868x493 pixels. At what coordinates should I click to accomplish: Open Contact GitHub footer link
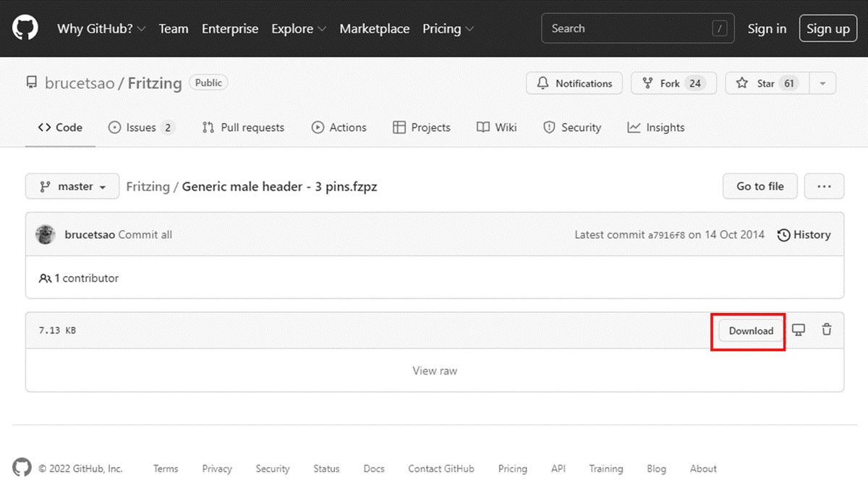click(441, 468)
